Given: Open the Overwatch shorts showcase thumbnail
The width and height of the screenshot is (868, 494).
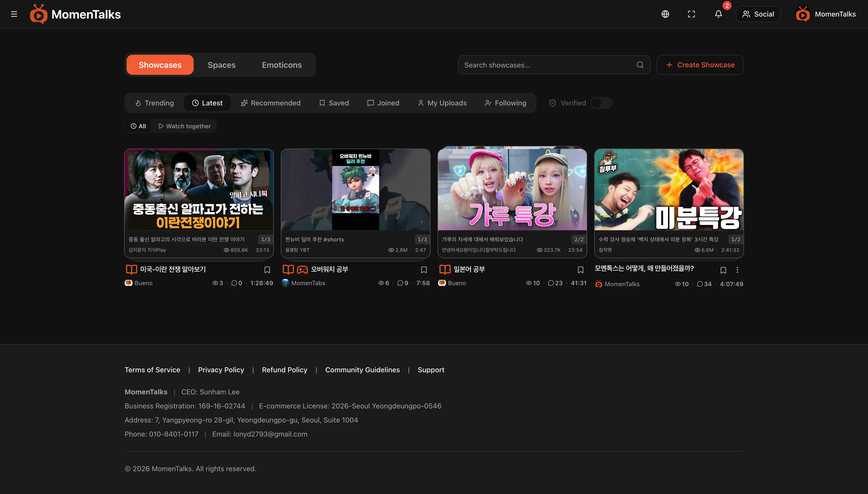Looking at the screenshot, I should (x=355, y=189).
